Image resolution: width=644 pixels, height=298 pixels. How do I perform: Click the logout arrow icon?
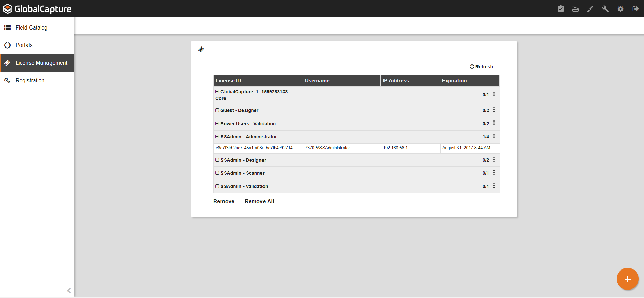(x=635, y=9)
